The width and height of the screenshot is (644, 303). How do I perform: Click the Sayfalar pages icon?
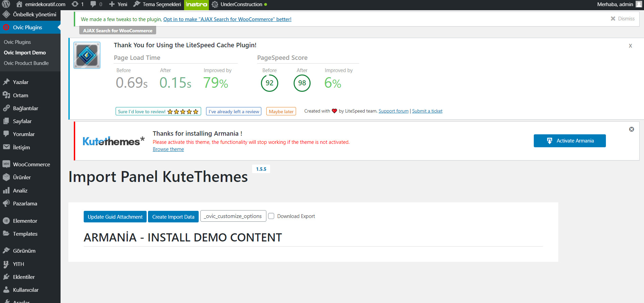click(x=6, y=121)
